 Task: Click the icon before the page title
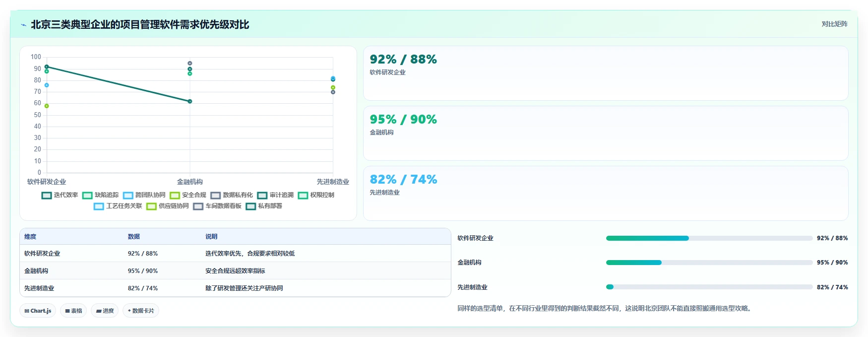[23, 25]
